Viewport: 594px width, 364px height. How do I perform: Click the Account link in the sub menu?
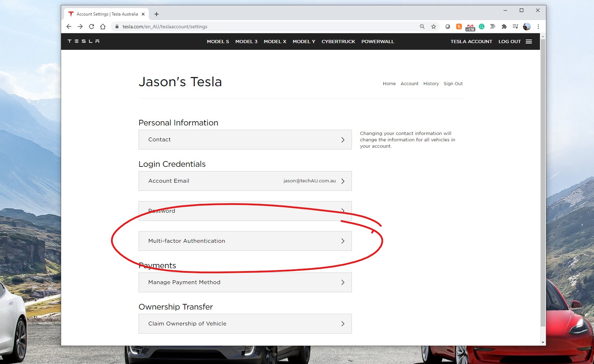[410, 84]
